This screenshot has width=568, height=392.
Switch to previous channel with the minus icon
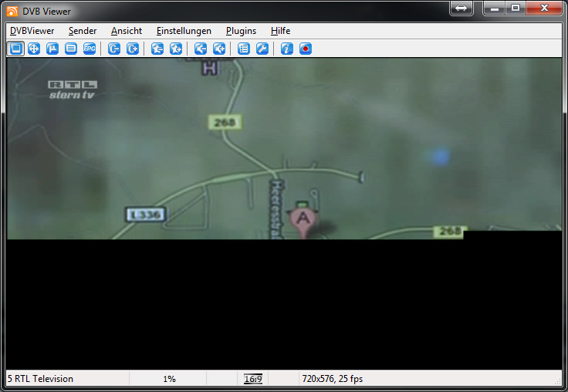point(114,49)
